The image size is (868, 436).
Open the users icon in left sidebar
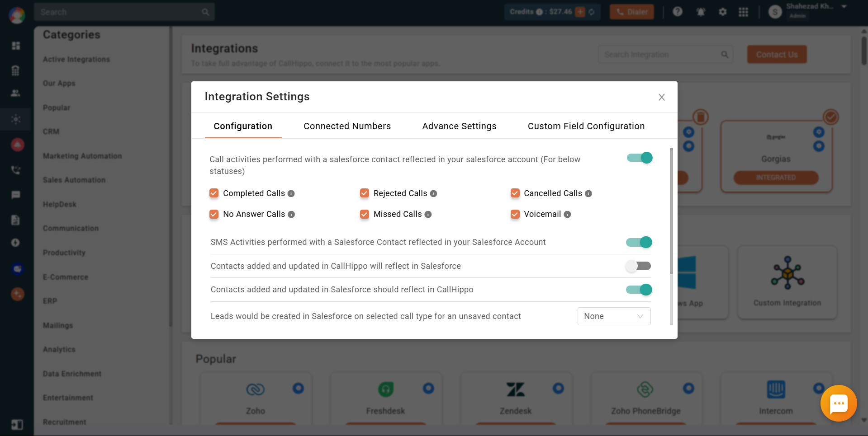pos(16,94)
